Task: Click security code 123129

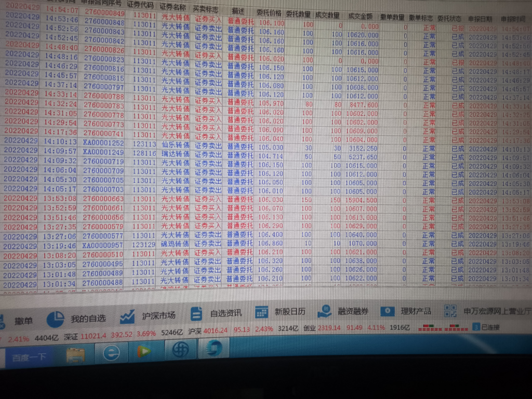Action: (x=144, y=244)
